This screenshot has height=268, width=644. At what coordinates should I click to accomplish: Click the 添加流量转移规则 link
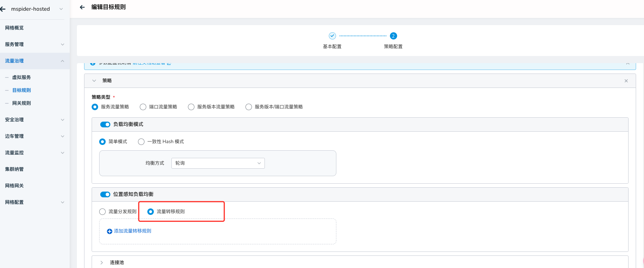(x=132, y=231)
